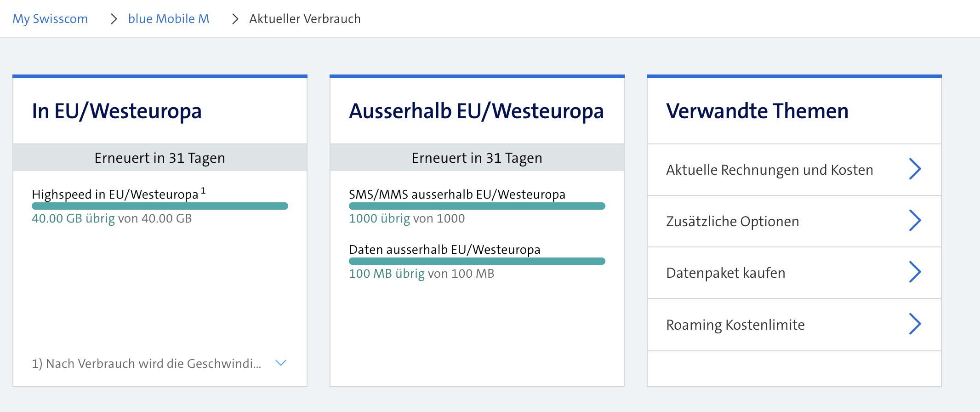This screenshot has height=412, width=980.
Task: Click the Highspeed in EU/Westeuropa progress bar
Action: pyautogui.click(x=160, y=206)
